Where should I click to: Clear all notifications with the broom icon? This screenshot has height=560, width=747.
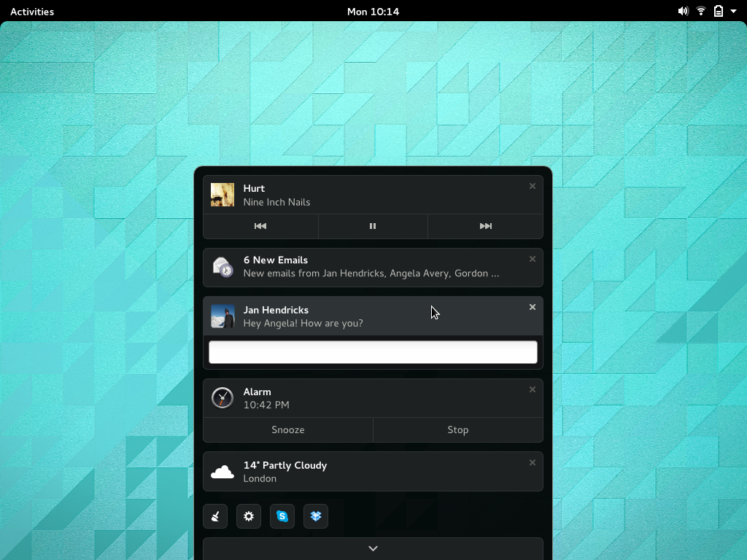(x=214, y=516)
